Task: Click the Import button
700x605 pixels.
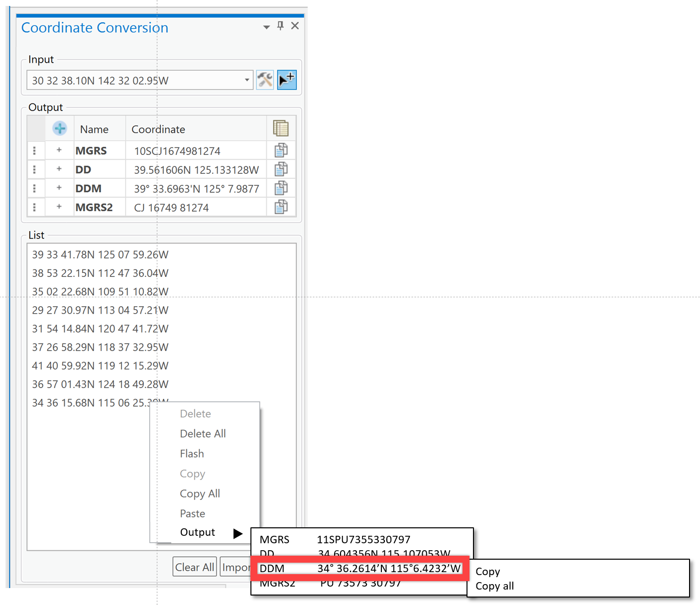Action: tap(235, 567)
